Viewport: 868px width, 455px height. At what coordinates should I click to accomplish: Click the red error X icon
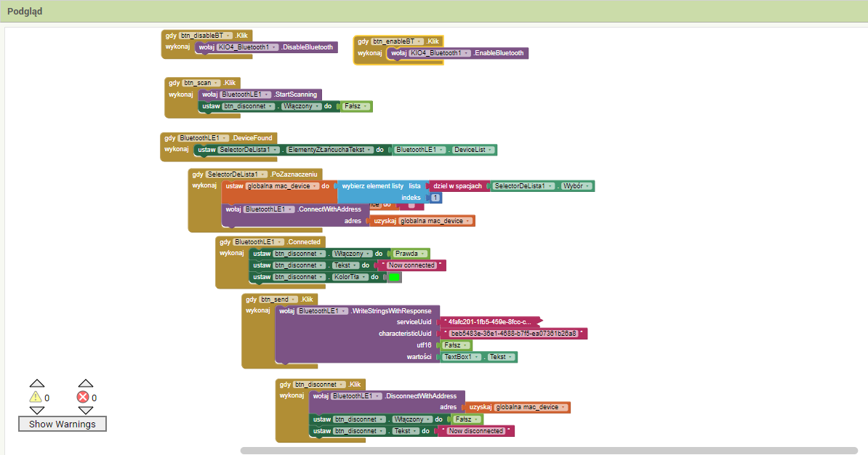pos(83,397)
